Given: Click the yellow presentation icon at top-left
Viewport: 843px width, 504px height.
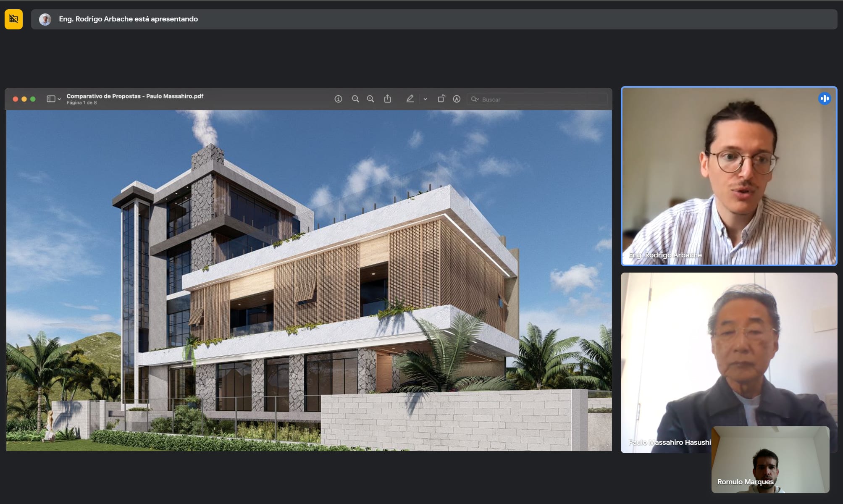Looking at the screenshot, I should tap(13, 19).
